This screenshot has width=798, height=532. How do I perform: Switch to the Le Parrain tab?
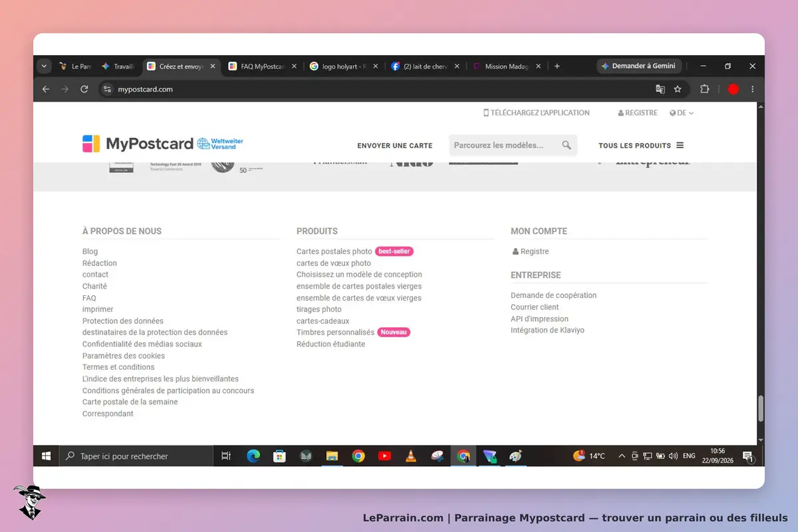tap(75, 66)
